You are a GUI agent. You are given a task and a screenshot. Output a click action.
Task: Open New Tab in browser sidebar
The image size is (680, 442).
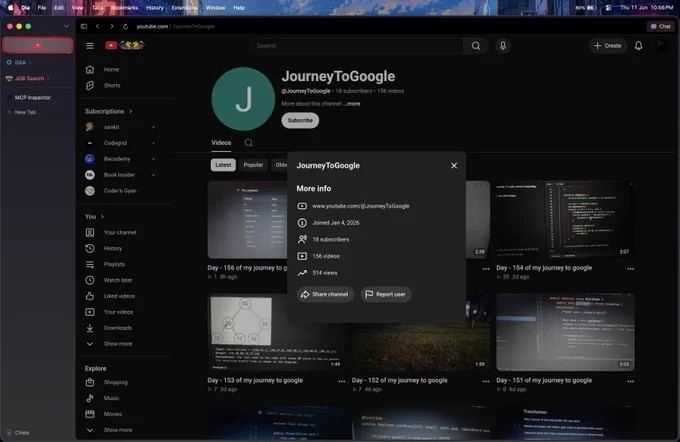(25, 112)
